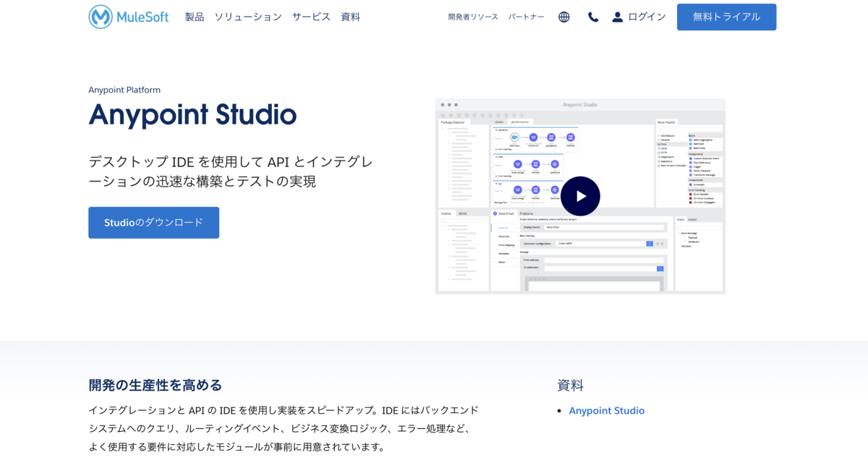Screen dimensions: 868x468
Task: Click the phone contact icon
Action: coord(593,17)
